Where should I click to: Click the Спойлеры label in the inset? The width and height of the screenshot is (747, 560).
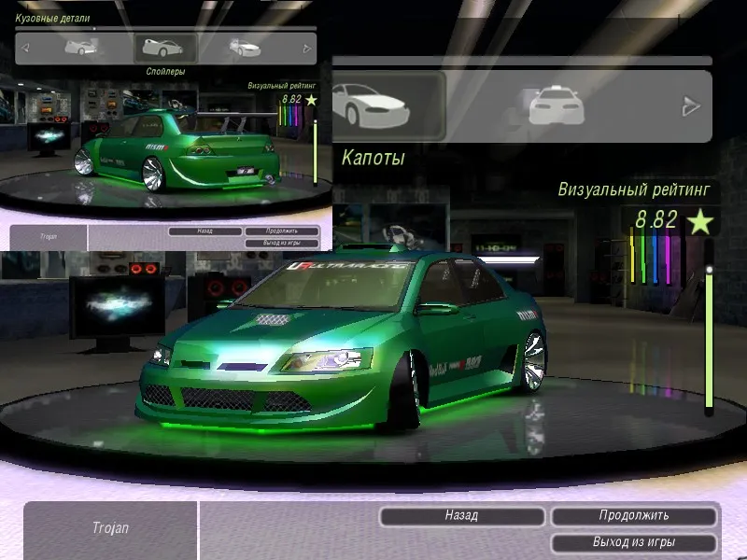165,72
